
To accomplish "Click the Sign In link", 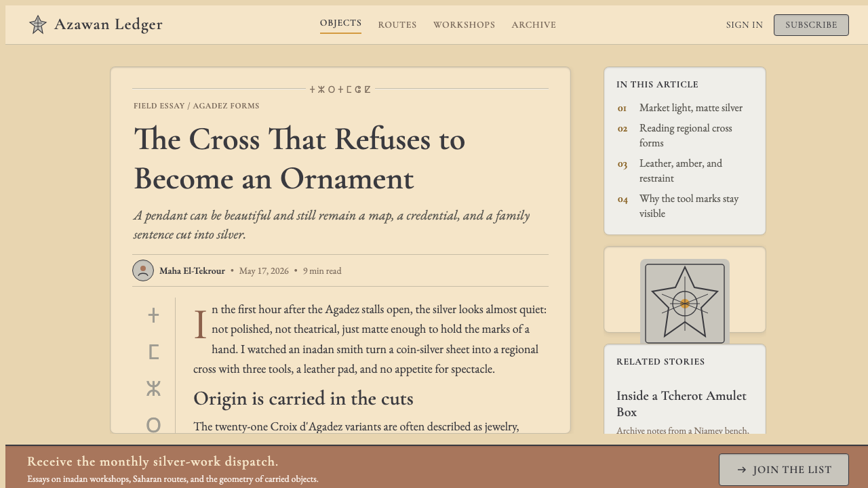I will [x=745, y=25].
